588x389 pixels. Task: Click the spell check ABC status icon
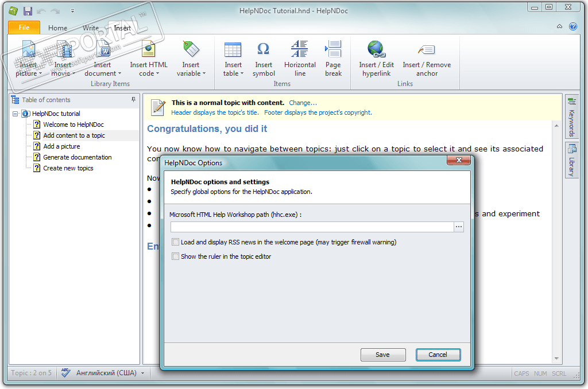point(65,372)
